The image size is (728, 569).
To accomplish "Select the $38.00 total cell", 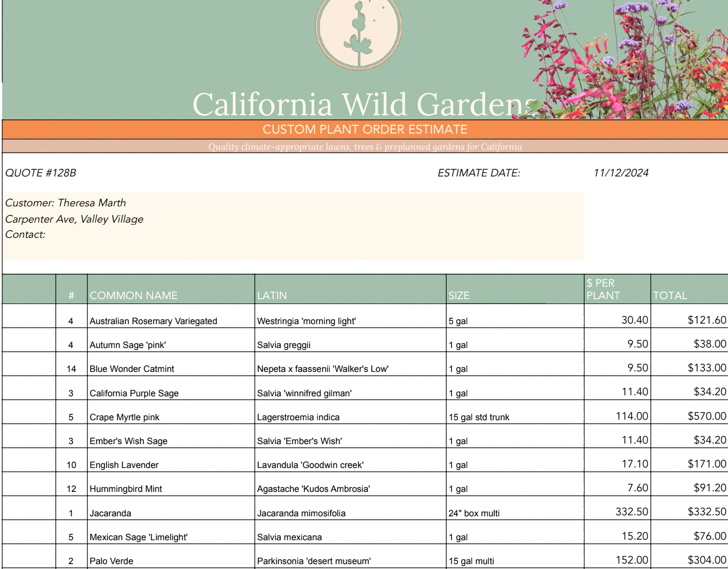I will coord(689,340).
